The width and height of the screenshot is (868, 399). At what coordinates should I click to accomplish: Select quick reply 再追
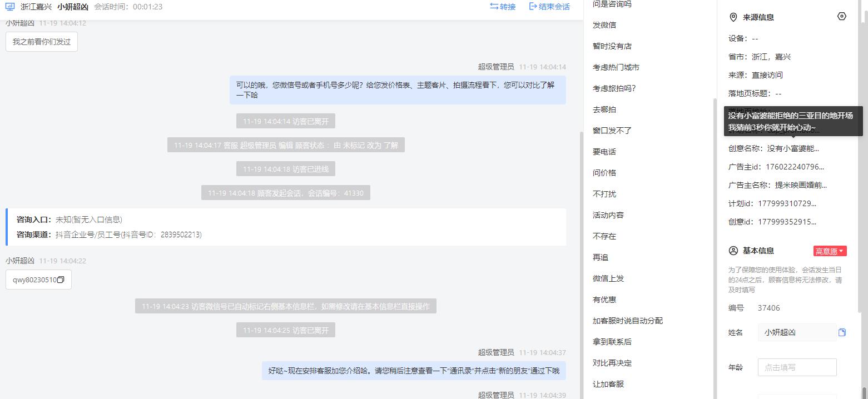pos(600,257)
